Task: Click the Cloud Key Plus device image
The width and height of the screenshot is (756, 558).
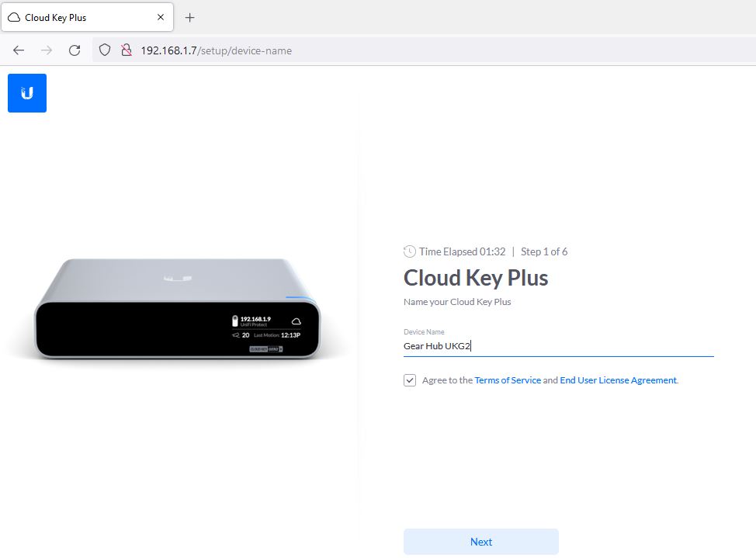Action: tap(178, 309)
